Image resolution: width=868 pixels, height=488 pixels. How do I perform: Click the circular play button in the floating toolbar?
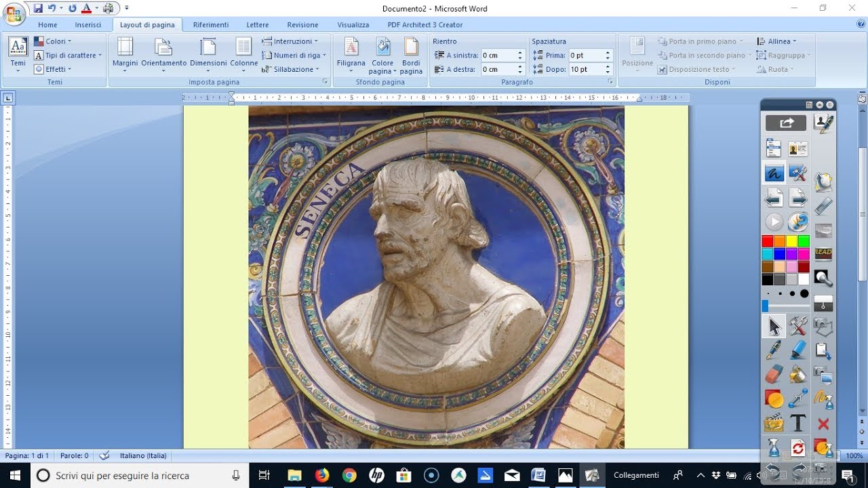[x=774, y=222]
